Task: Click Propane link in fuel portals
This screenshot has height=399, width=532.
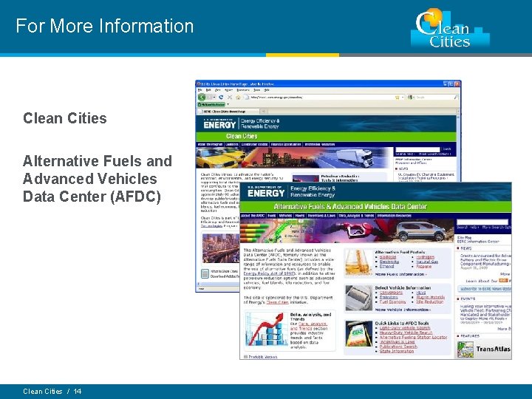Action: click(424, 266)
